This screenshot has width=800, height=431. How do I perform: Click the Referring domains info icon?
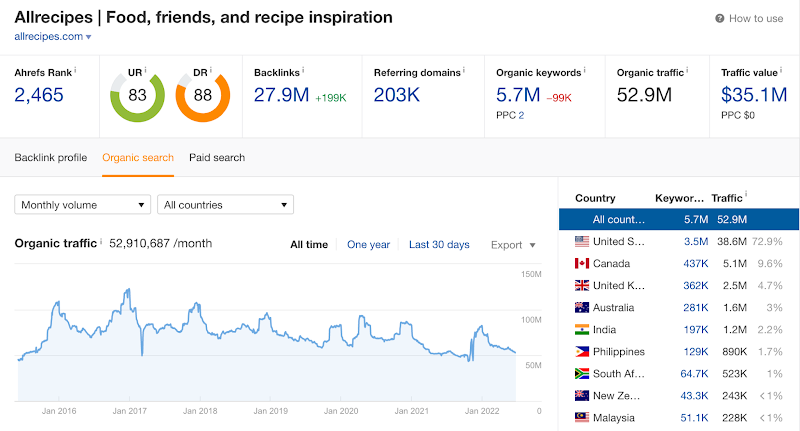pos(464,69)
